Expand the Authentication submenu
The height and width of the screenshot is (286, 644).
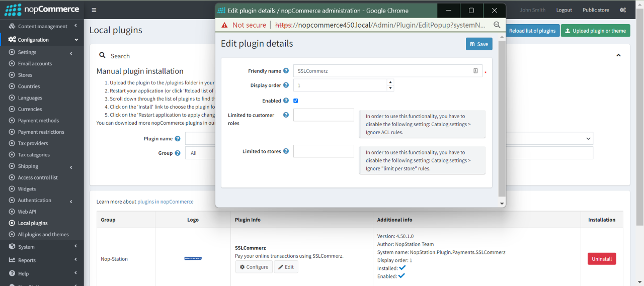click(x=42, y=201)
